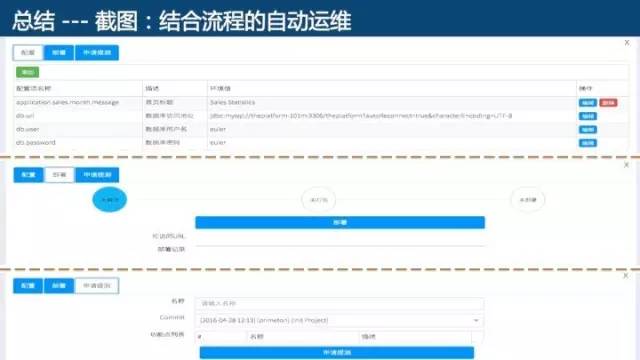Select the 配置 tab in the top panel

click(28, 53)
